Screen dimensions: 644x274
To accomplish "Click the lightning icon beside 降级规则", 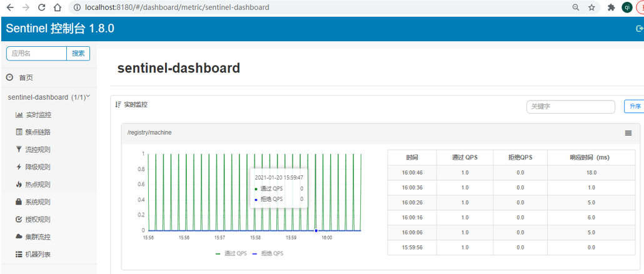I will [19, 167].
